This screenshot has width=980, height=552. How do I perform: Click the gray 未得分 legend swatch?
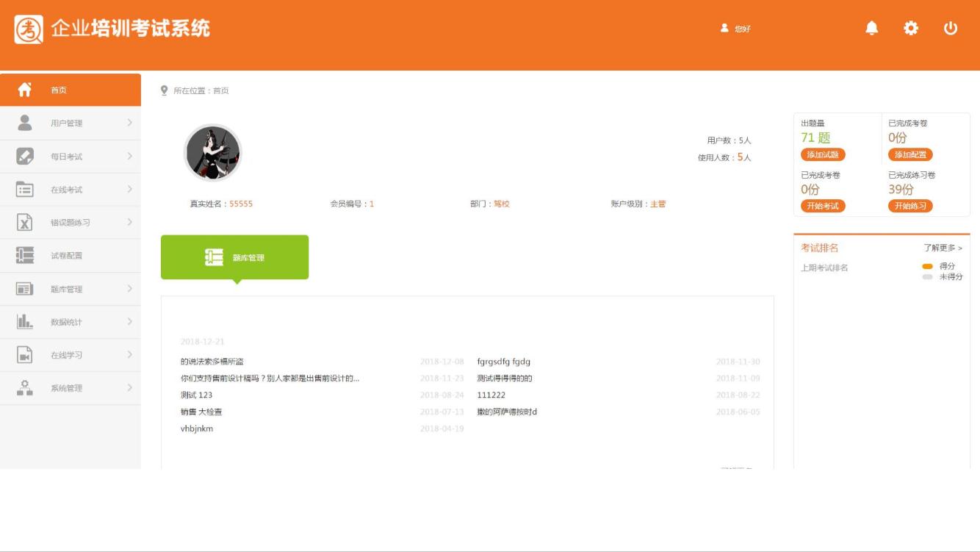point(927,277)
